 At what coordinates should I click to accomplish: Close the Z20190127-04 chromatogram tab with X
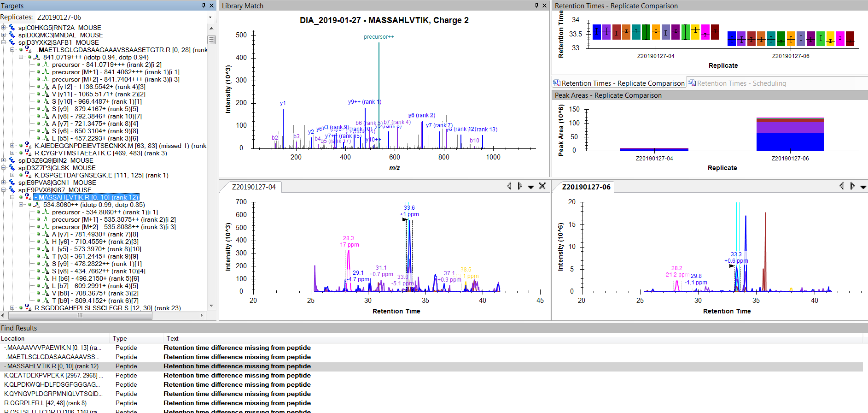coord(542,186)
